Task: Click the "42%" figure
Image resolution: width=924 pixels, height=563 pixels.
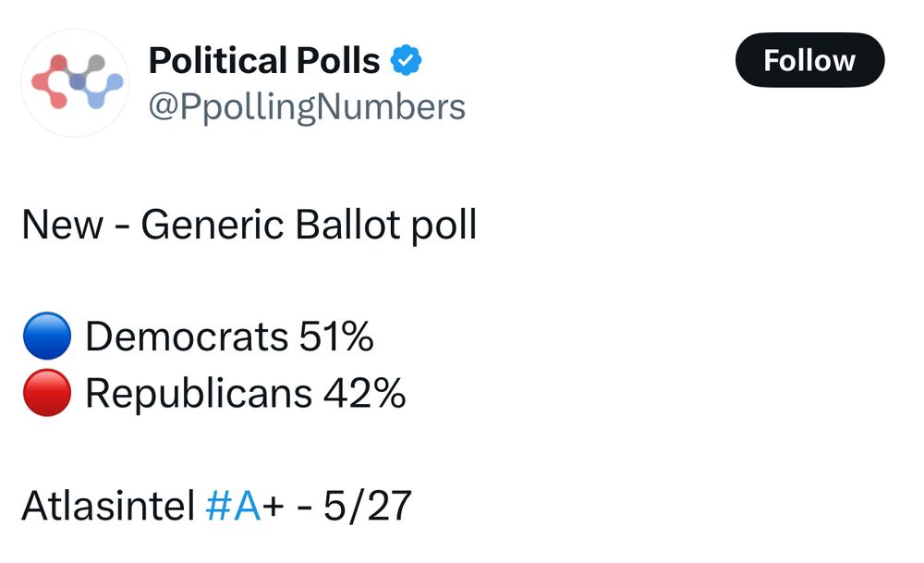Action: 365,395
